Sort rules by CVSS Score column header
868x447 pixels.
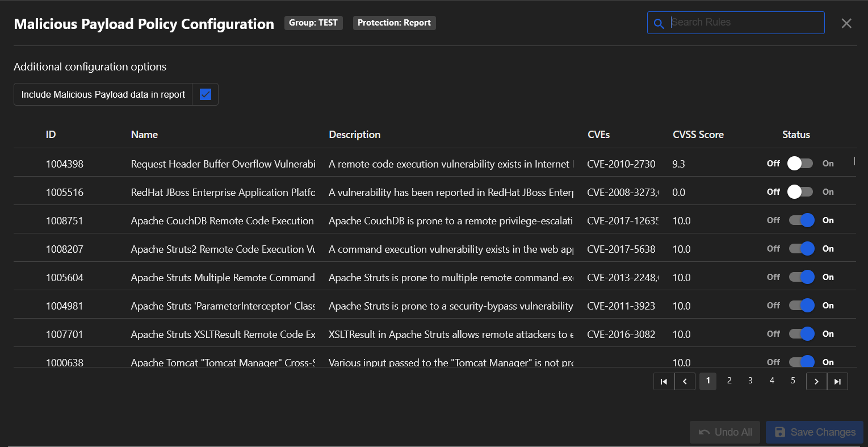[x=698, y=135]
